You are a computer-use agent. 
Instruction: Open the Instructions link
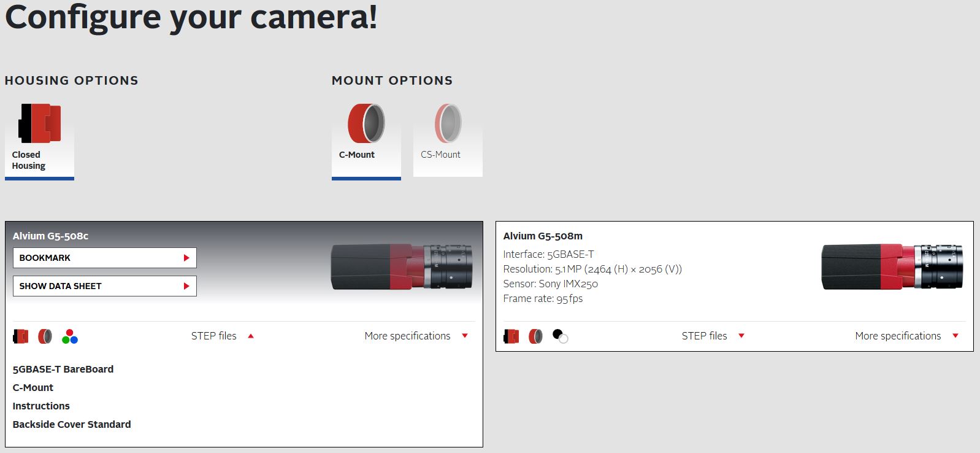pyautogui.click(x=41, y=406)
